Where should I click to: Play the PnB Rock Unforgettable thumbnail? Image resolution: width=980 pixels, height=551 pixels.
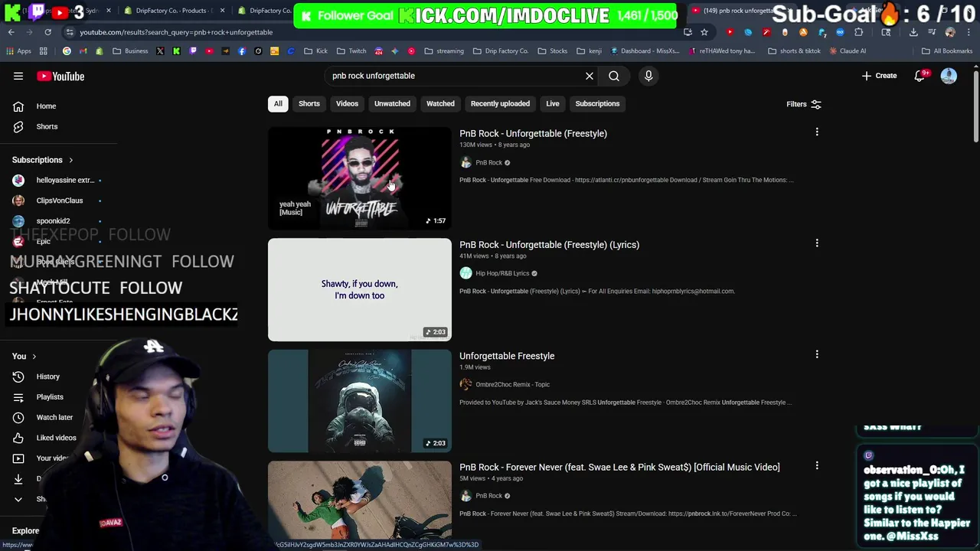pyautogui.click(x=360, y=178)
